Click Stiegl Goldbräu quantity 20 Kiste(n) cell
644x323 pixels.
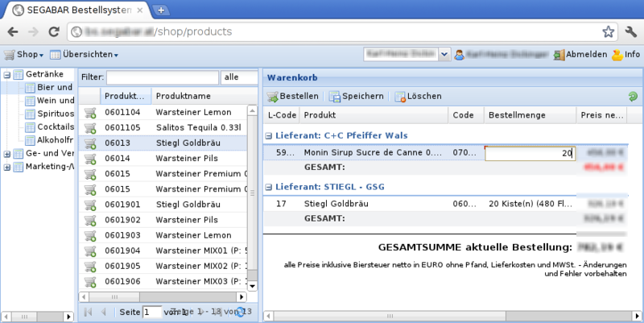click(530, 204)
